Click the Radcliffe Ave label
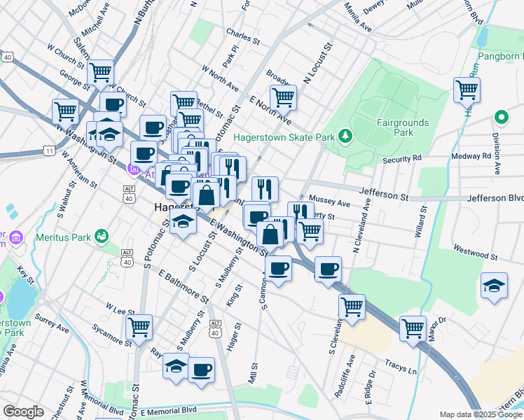The image size is (524, 420). point(345,377)
